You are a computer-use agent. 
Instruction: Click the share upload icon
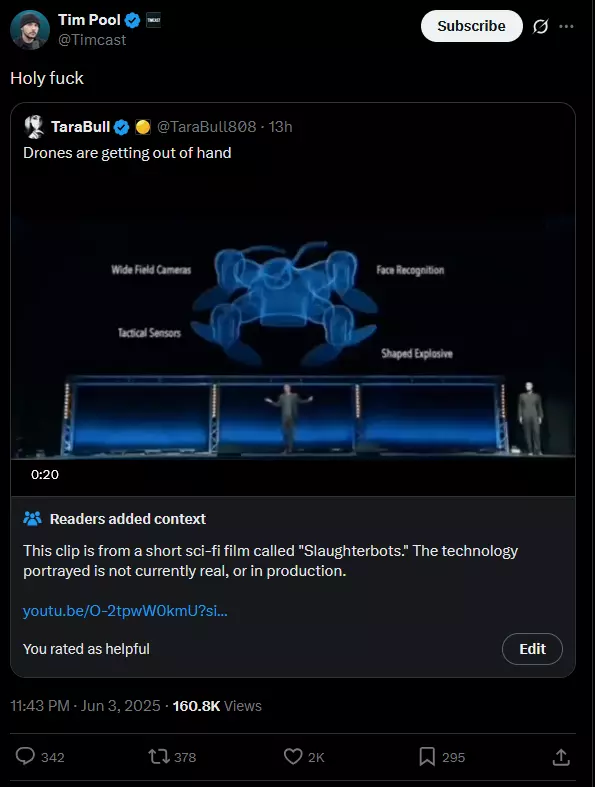tap(561, 757)
